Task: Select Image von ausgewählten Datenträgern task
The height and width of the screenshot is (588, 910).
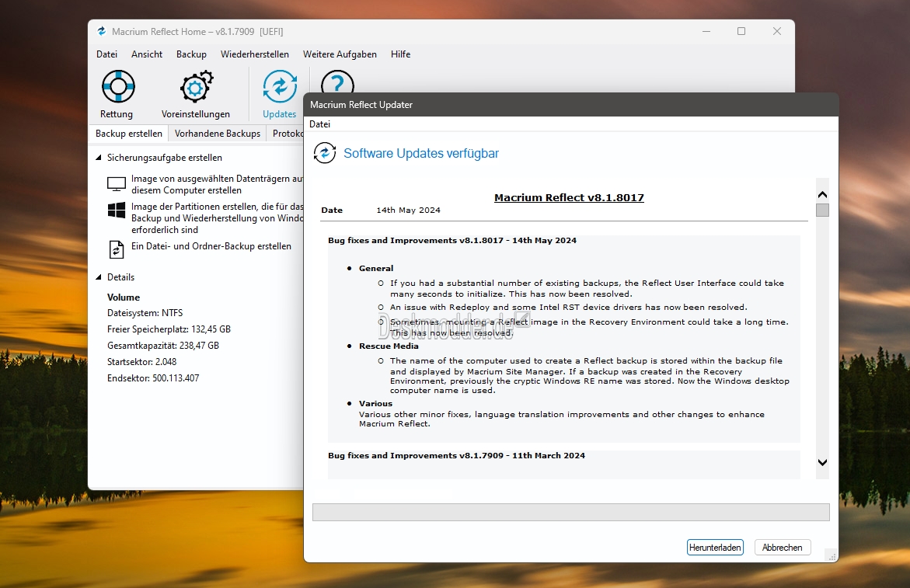Action: 217,184
